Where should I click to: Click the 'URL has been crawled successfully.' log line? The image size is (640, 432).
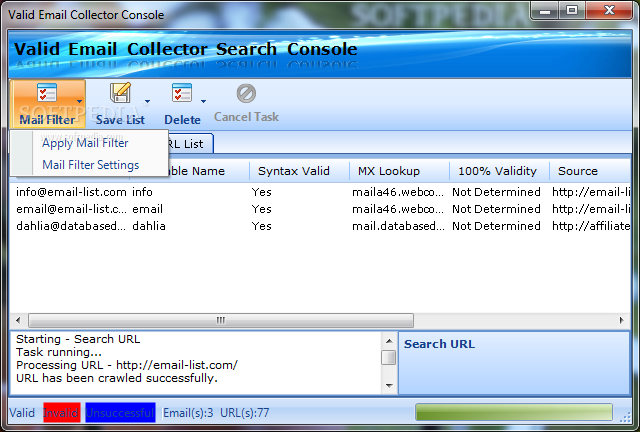click(x=117, y=378)
